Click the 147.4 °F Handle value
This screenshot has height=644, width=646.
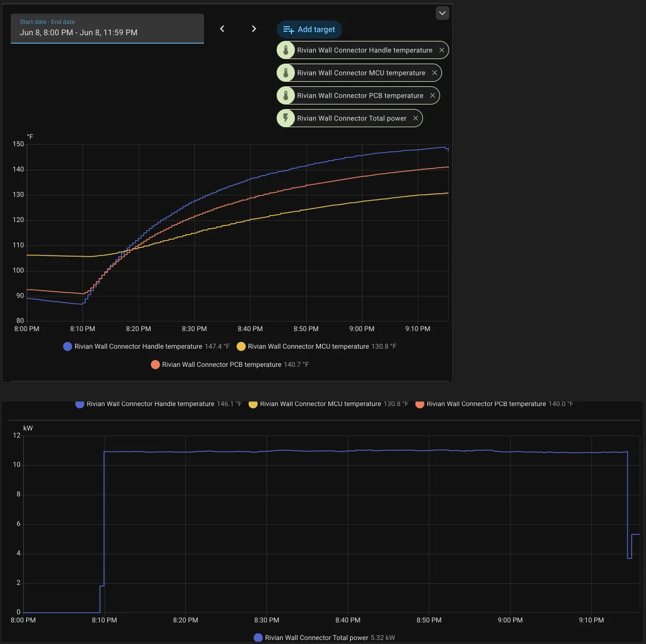pyautogui.click(x=217, y=346)
